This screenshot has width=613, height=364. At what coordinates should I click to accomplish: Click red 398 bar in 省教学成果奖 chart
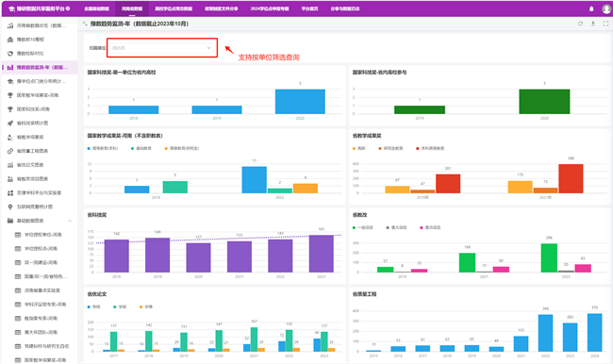[571, 178]
